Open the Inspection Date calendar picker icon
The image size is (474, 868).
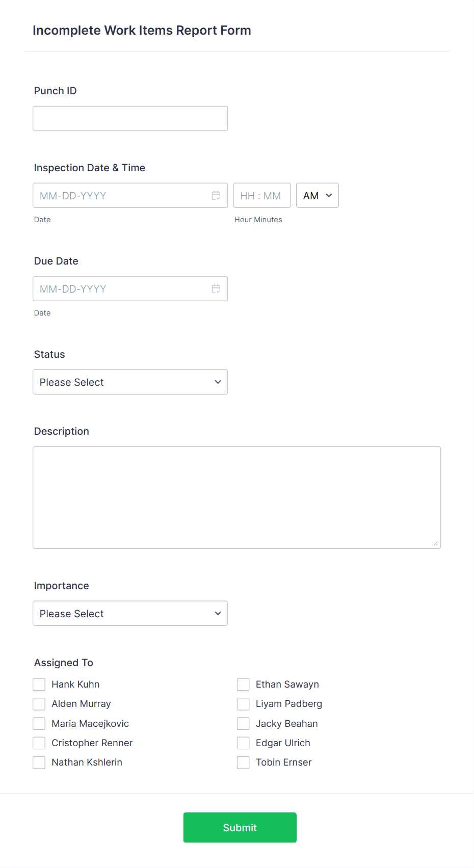pos(216,195)
